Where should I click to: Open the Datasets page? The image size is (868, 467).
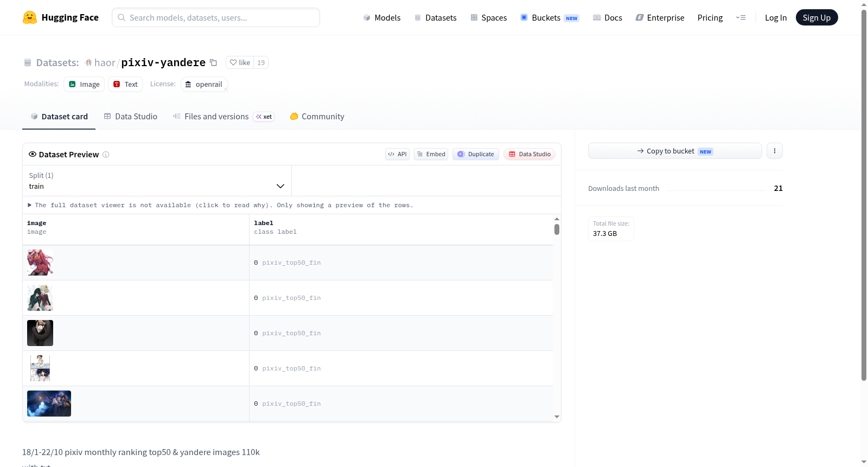(435, 17)
